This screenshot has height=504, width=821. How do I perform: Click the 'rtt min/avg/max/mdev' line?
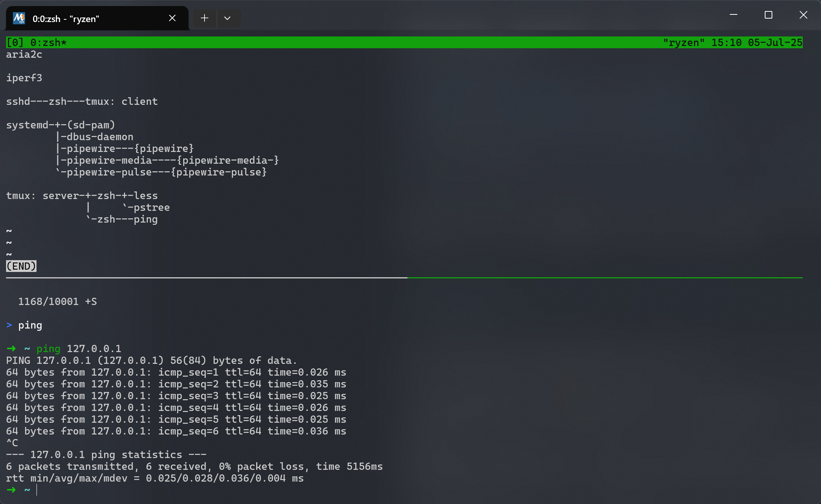pos(155,478)
